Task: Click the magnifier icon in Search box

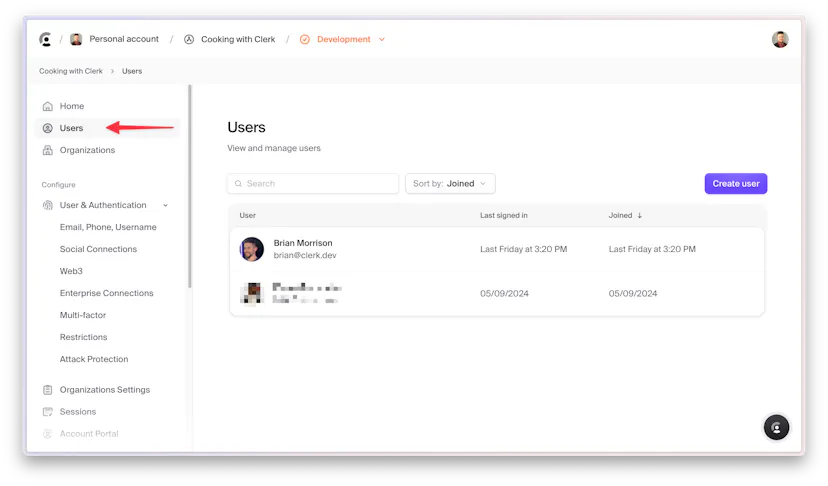Action: pyautogui.click(x=238, y=183)
